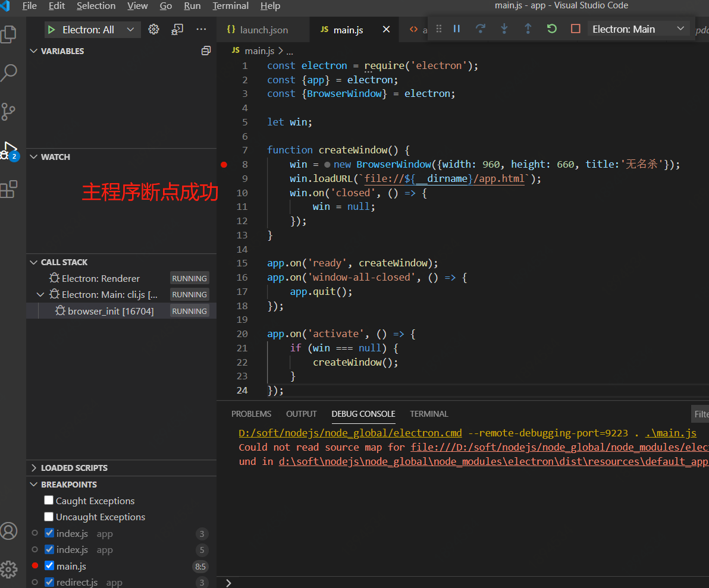The height and width of the screenshot is (588, 709).
Task: Close the main.js editor tab
Action: 386,29
